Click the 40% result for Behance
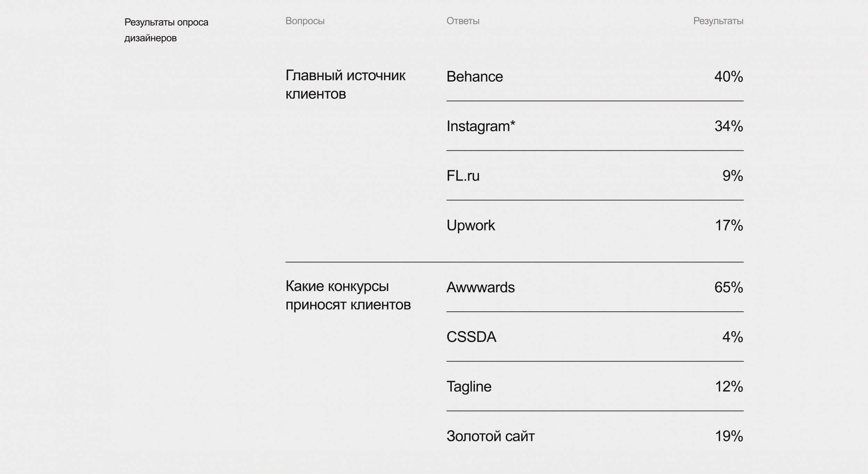The image size is (868, 474). point(728,76)
